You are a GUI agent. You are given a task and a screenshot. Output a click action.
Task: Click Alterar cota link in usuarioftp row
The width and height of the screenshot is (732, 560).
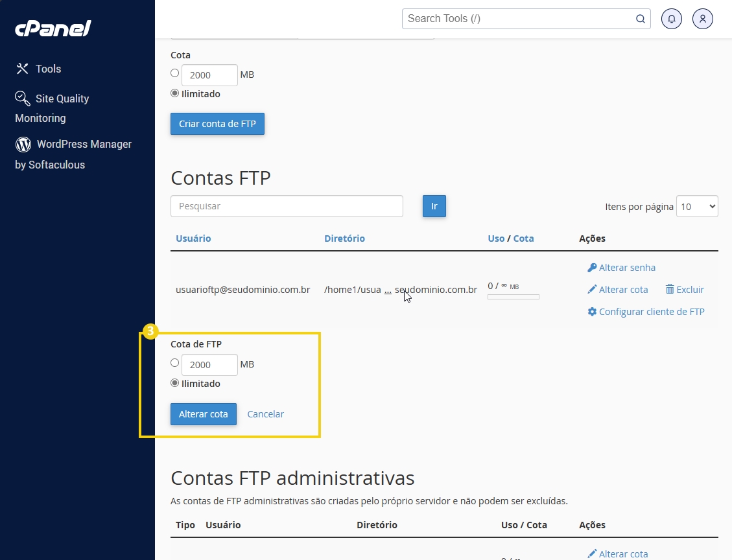pyautogui.click(x=623, y=289)
